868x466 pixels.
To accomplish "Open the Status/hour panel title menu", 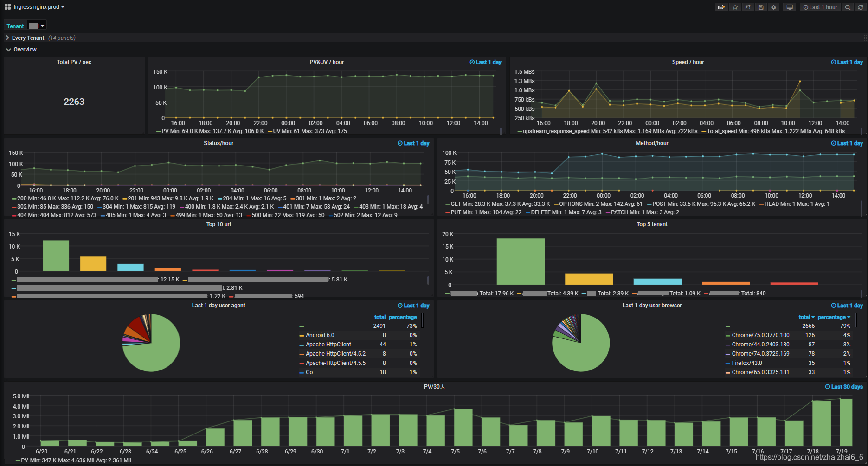I will pyautogui.click(x=219, y=143).
